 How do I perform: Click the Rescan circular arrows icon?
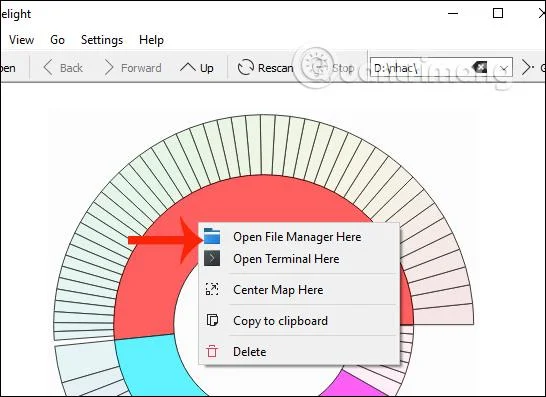[245, 67]
